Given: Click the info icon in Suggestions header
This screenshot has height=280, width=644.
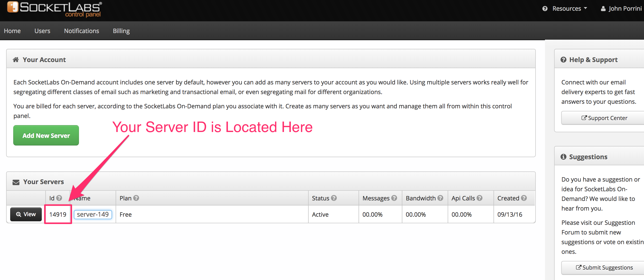Looking at the screenshot, I should 564,157.
